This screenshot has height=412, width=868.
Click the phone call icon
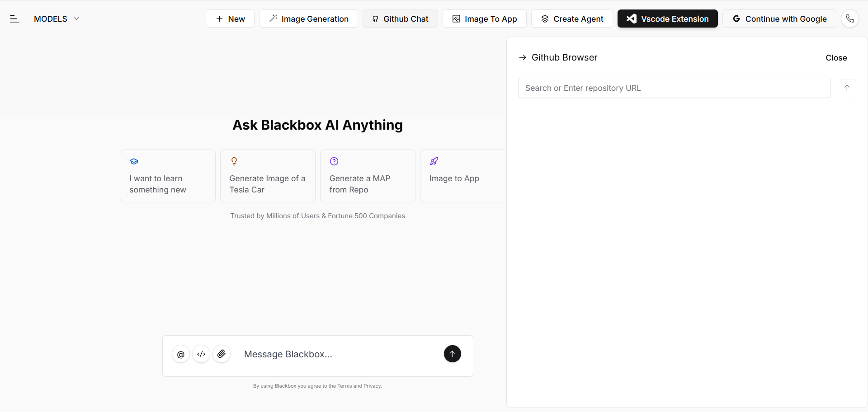coord(850,19)
